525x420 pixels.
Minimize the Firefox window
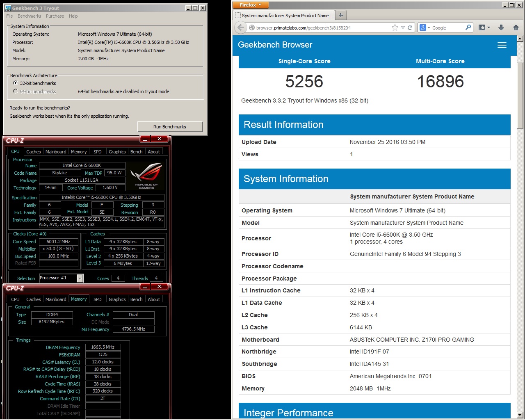[x=505, y=5]
